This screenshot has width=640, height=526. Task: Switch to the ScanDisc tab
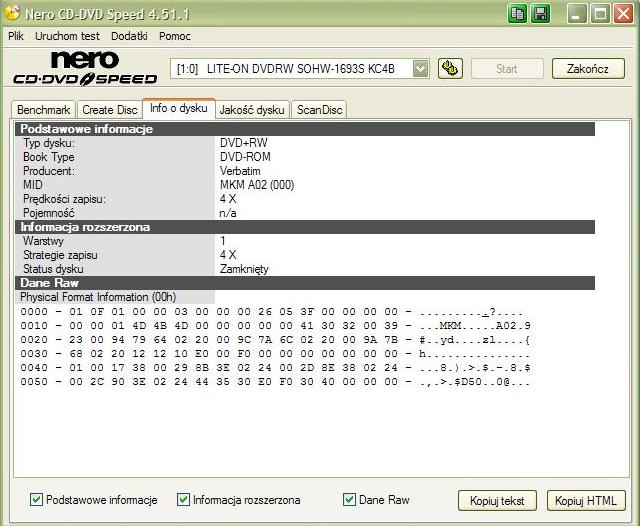pyautogui.click(x=319, y=110)
